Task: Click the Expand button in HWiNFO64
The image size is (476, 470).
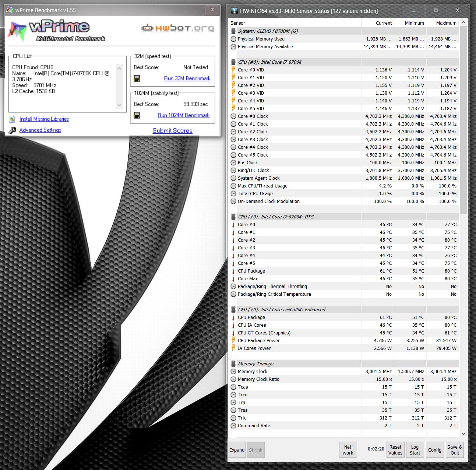Action: [237, 450]
